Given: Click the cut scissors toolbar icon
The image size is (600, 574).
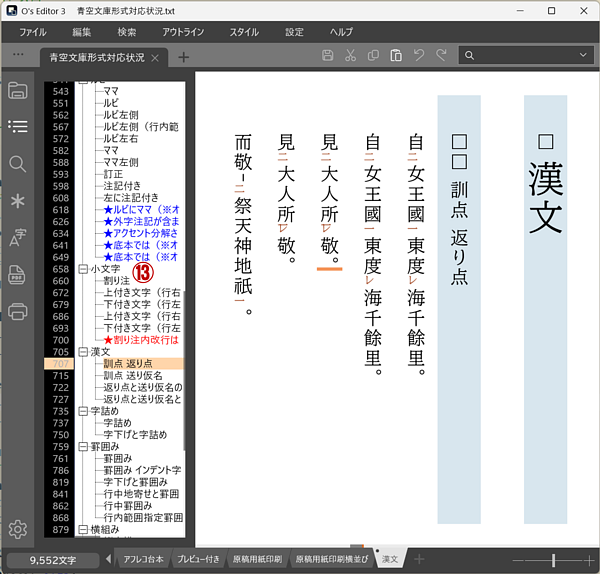Looking at the screenshot, I should [x=350, y=55].
